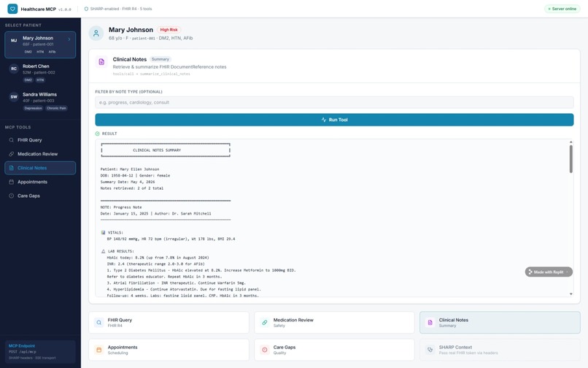Screen dimensions: 588x368
Task: Click the Lab Results flask icon
Action: [x=103, y=251]
